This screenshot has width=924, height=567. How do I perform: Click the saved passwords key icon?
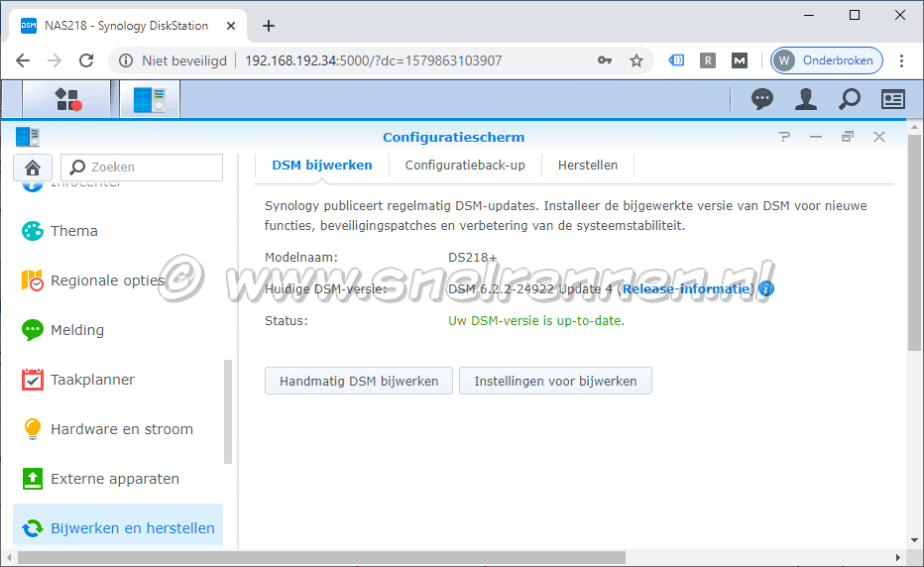pos(605,60)
